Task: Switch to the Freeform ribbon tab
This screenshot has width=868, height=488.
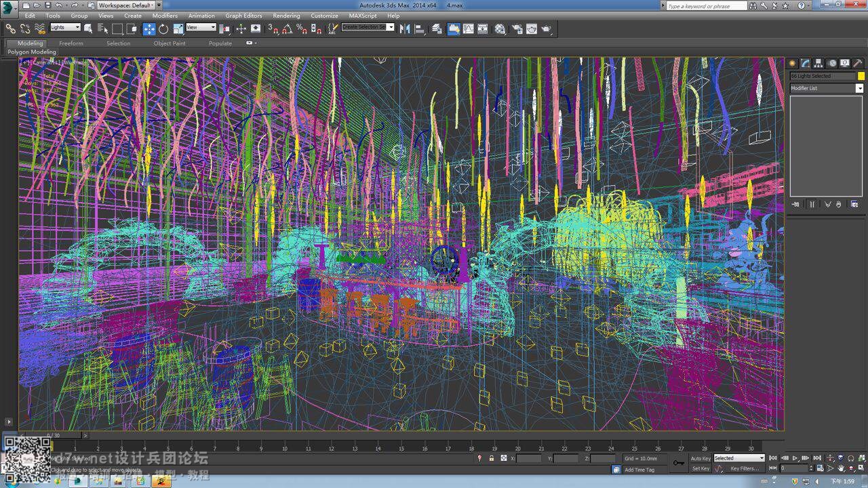Action: [x=71, y=43]
